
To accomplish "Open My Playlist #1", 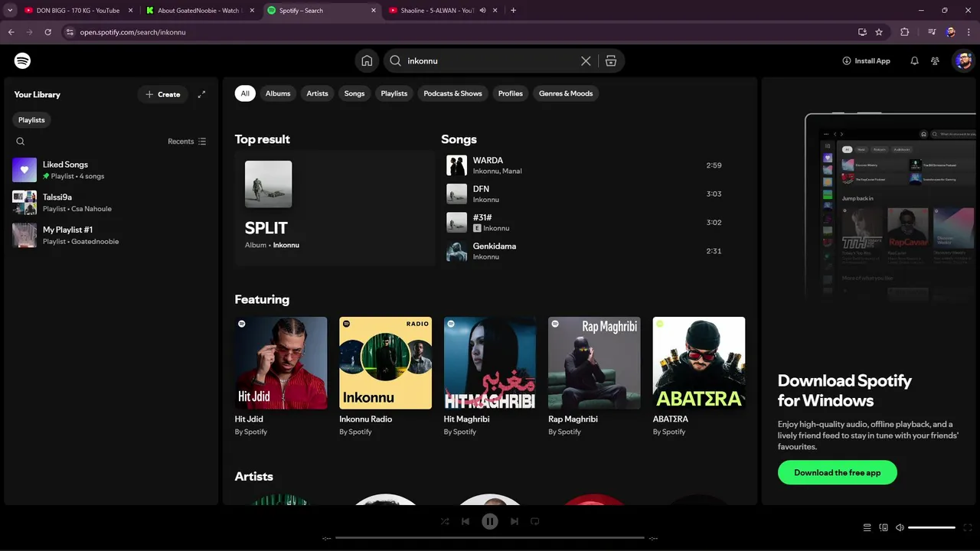I will coord(111,235).
